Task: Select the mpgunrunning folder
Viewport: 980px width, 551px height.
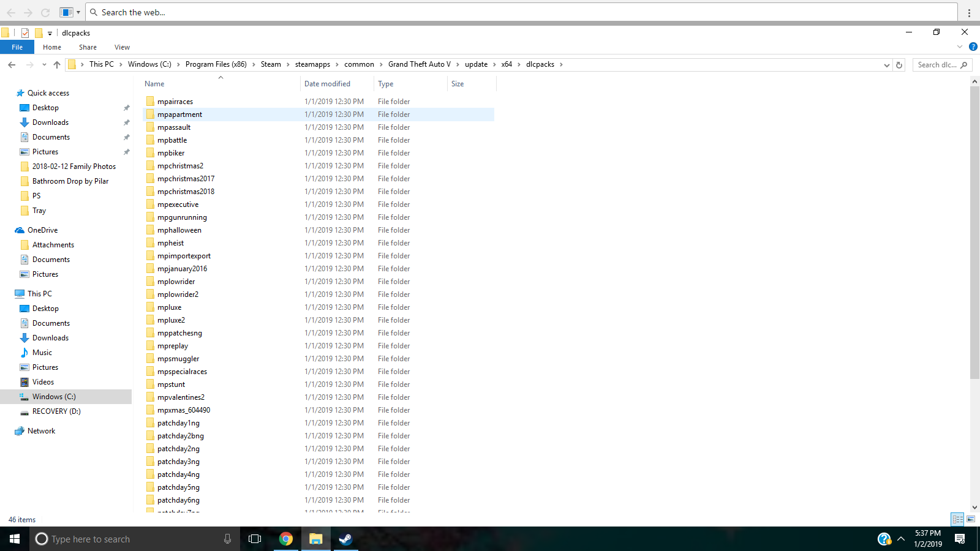Action: click(x=182, y=217)
